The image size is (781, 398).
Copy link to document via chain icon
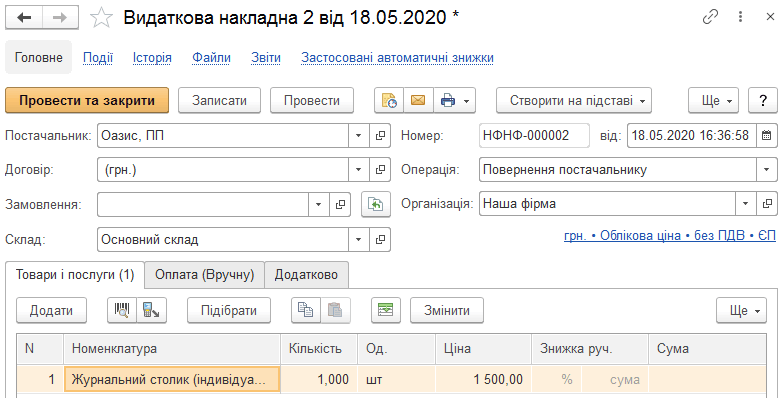pos(710,17)
